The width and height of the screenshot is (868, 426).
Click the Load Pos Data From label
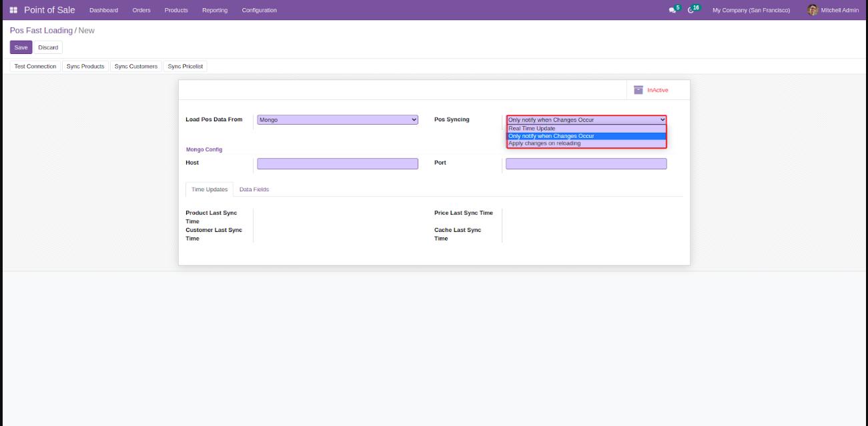(214, 119)
